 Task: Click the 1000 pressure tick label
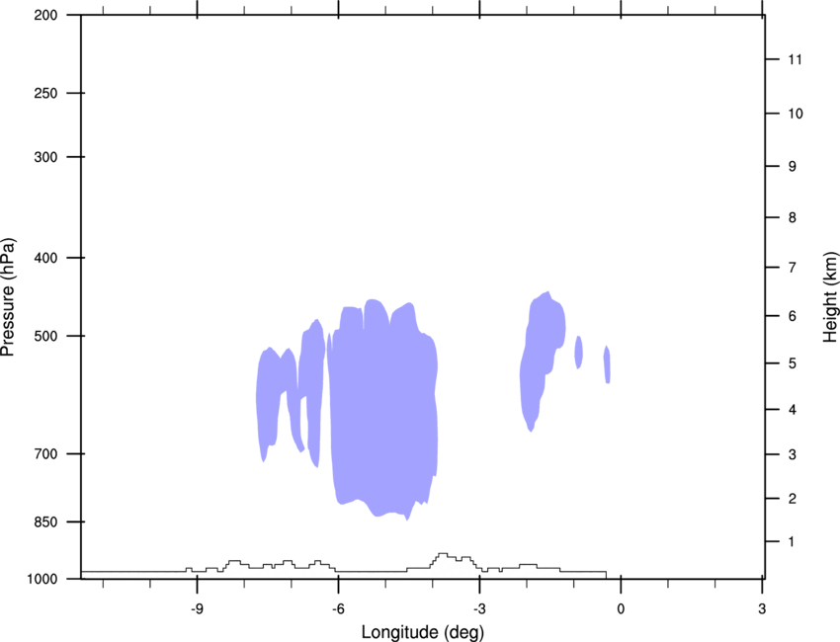click(x=42, y=579)
